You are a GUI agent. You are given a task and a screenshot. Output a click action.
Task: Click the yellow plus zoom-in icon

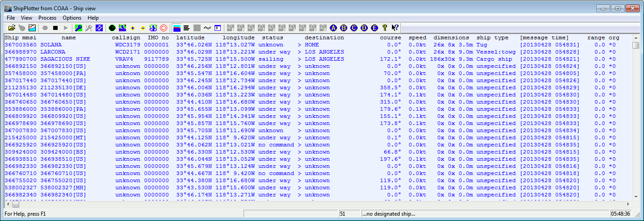(x=133, y=28)
